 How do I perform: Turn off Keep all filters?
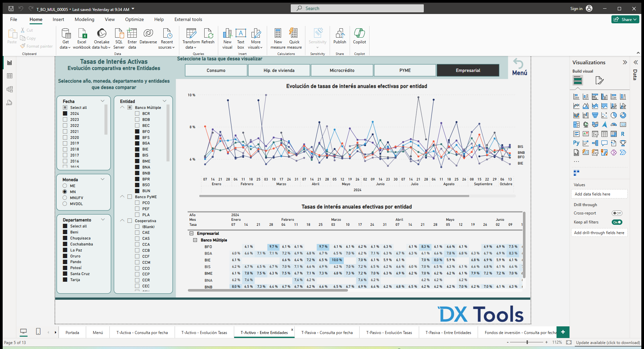[x=617, y=222]
